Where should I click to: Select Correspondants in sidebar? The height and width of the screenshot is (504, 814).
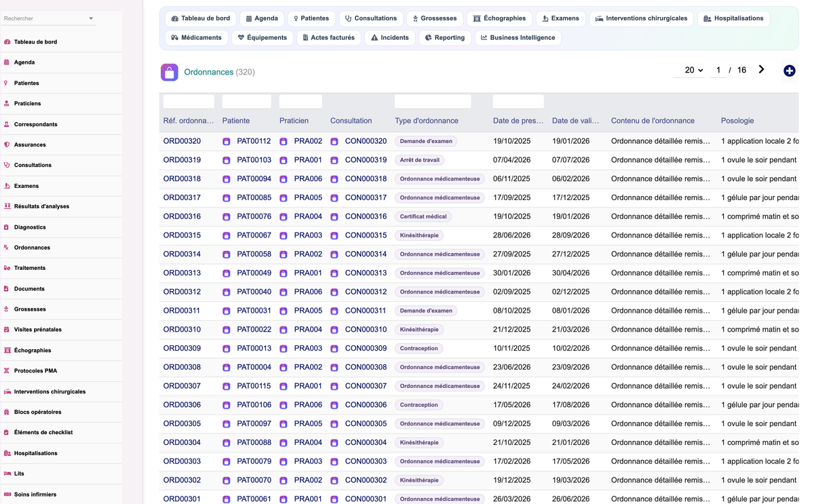pos(61,124)
